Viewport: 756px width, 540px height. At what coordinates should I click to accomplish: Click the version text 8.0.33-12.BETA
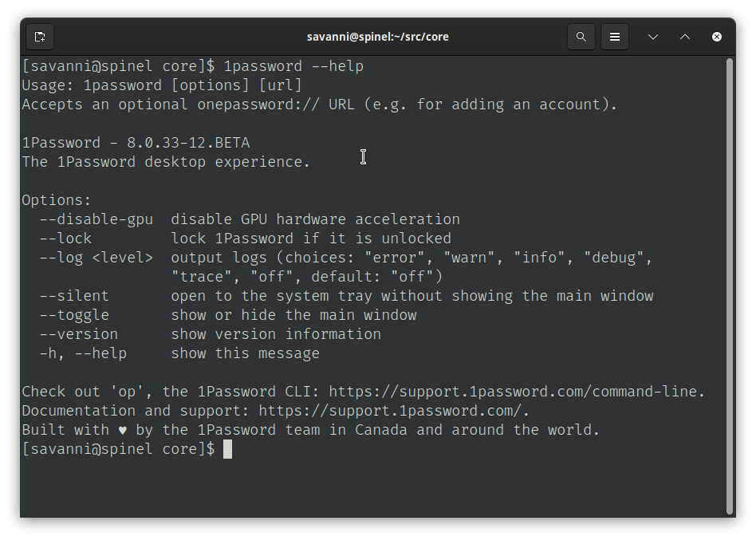click(188, 143)
